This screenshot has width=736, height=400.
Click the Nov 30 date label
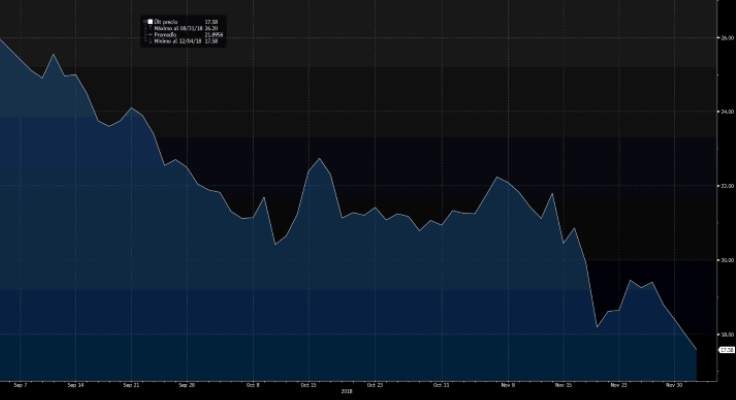click(674, 385)
